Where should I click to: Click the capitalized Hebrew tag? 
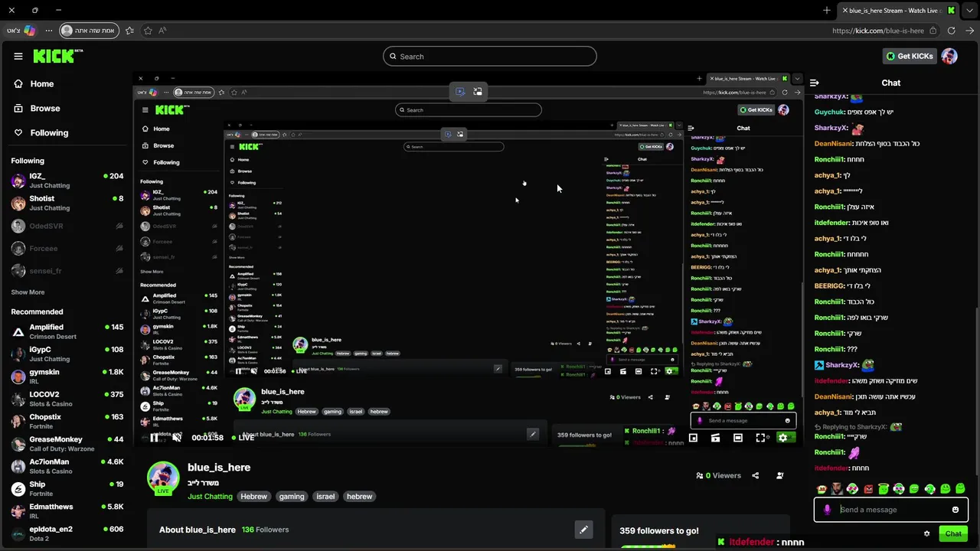[254, 497]
